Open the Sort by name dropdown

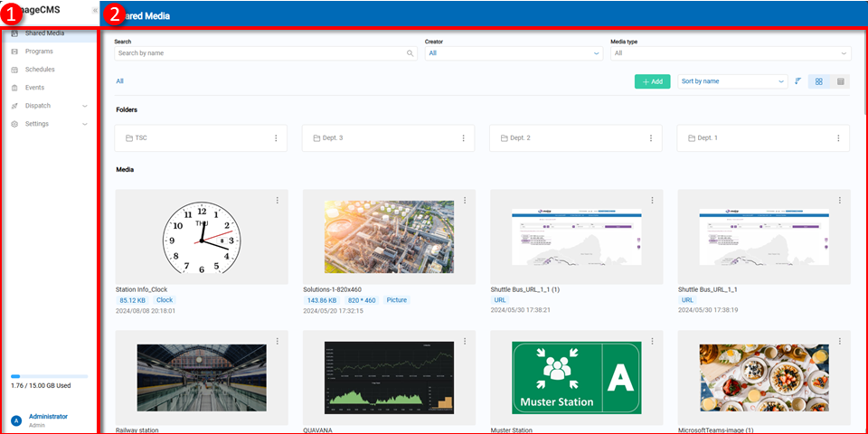click(732, 81)
